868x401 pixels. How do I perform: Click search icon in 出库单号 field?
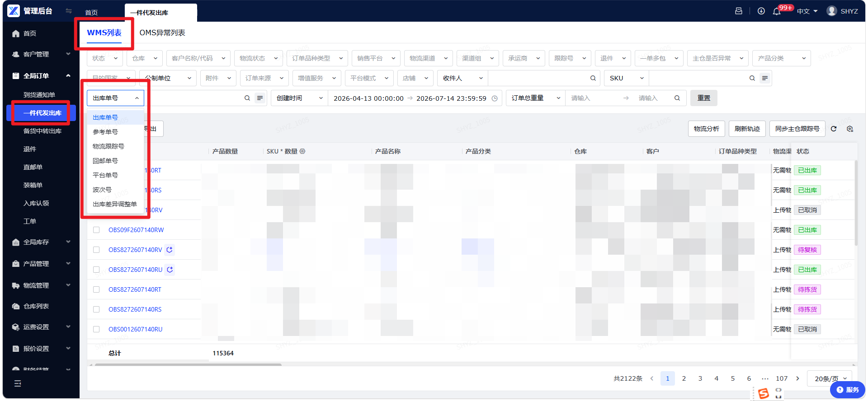pos(247,98)
